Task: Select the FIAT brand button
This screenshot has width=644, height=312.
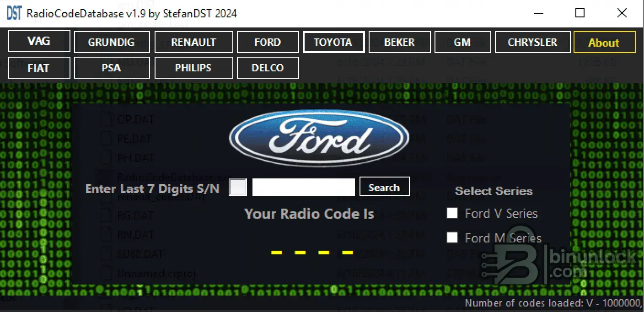Action: pyautogui.click(x=39, y=68)
